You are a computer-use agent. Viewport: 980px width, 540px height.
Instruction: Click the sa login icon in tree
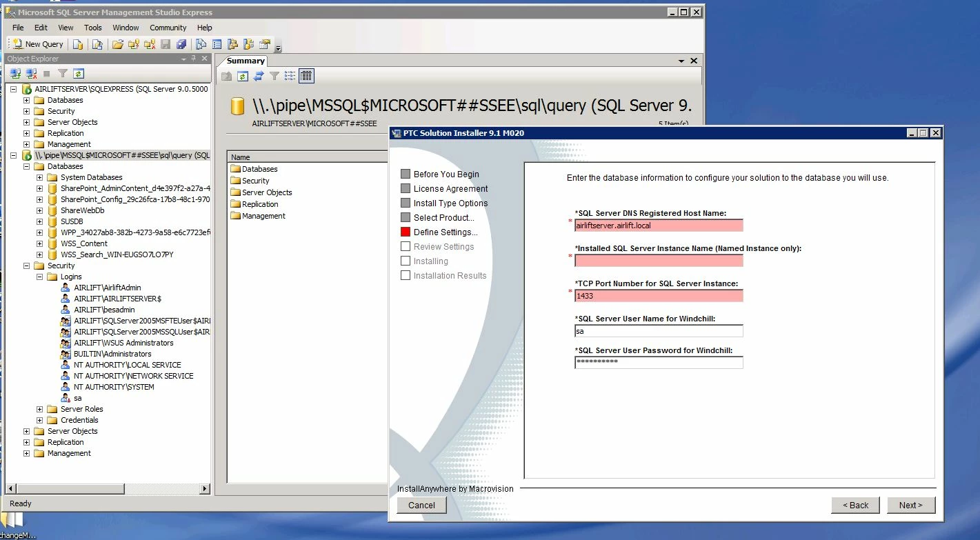point(66,398)
